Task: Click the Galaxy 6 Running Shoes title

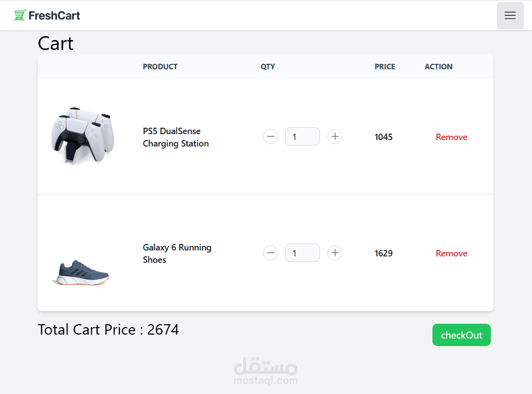Action: click(x=177, y=253)
